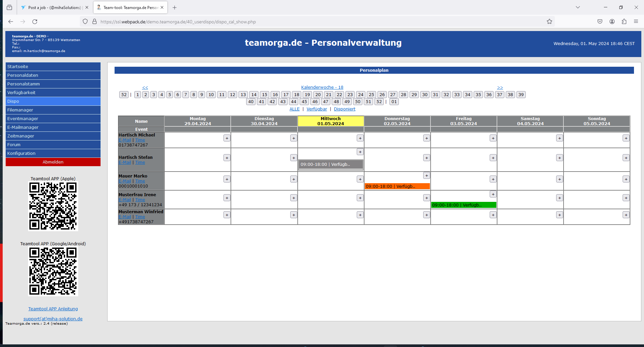
Task: Add entry for Musterman Winfried on Sonntag
Action: [626, 215]
